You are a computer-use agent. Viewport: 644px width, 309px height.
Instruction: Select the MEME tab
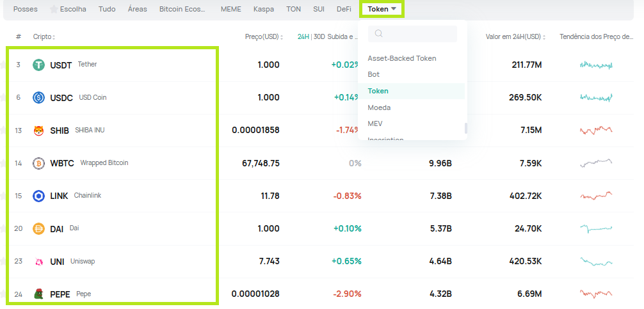pos(231,9)
